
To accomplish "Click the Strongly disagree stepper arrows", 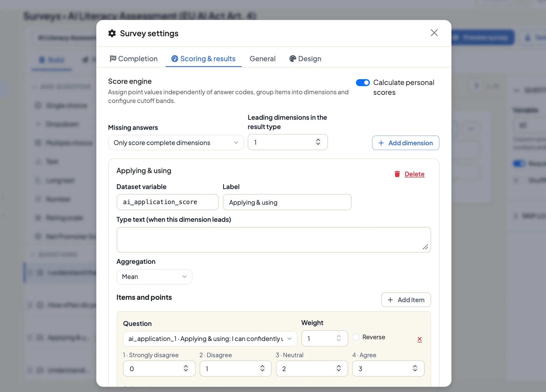I will tap(186, 368).
